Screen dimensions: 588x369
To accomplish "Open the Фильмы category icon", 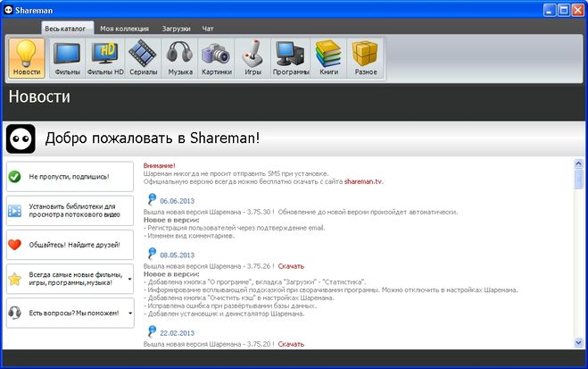I will click(x=67, y=57).
